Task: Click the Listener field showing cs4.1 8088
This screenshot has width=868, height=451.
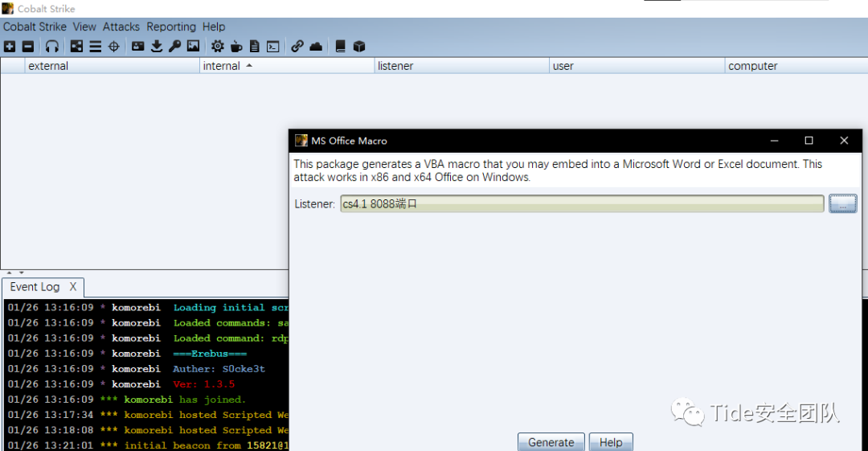Action: coord(582,204)
